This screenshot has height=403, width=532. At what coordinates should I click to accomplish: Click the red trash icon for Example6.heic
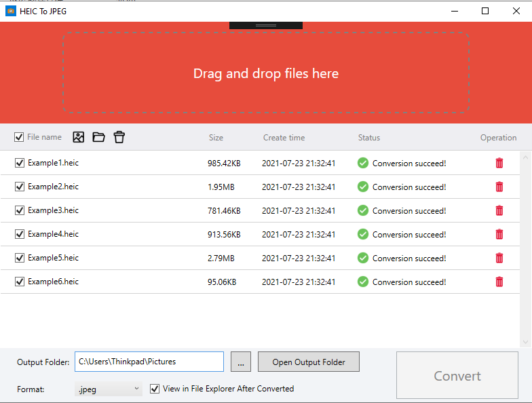(x=499, y=282)
